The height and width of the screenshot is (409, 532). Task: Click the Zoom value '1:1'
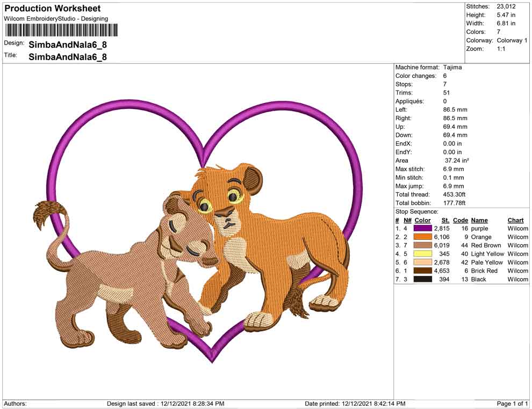point(501,49)
